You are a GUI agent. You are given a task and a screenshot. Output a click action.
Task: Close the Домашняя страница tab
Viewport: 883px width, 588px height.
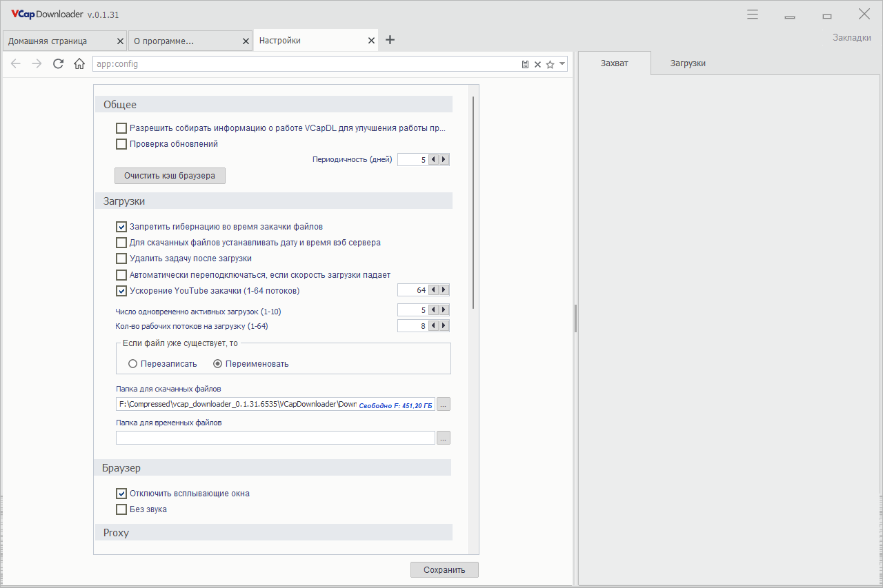click(120, 41)
